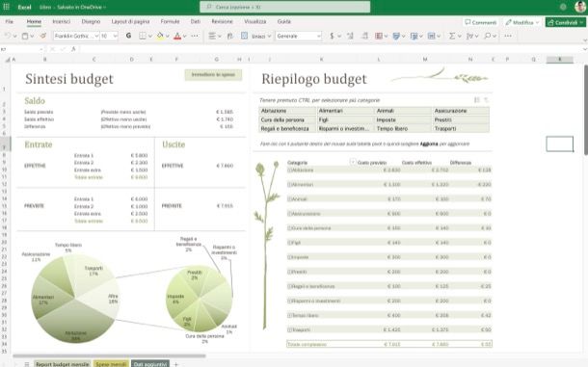
Task: Open the app launcher waffle icon
Action: tap(7, 7)
